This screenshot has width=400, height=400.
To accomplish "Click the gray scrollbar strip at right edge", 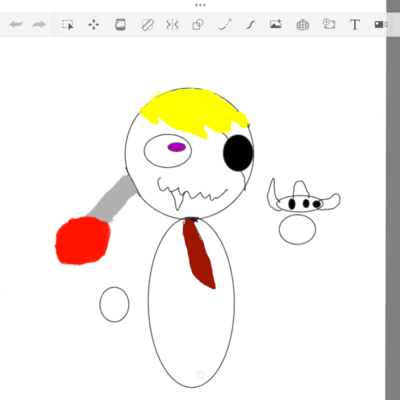I will tap(393, 200).
